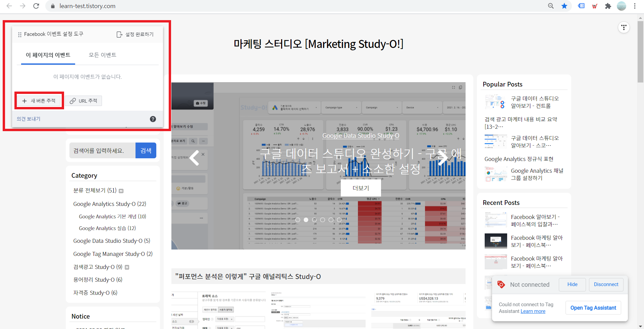Click the 더보기 button on the slider
This screenshot has width=644, height=329.
(361, 188)
